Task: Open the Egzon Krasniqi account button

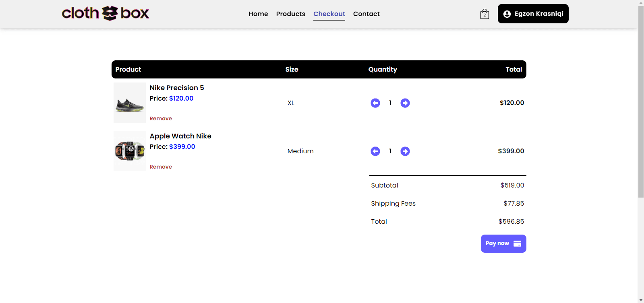Action: click(x=533, y=14)
